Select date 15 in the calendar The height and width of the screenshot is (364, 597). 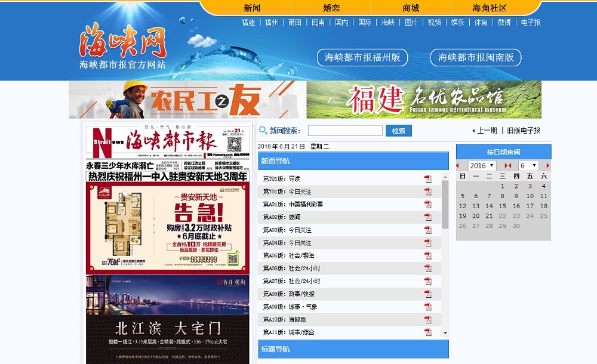(503, 206)
